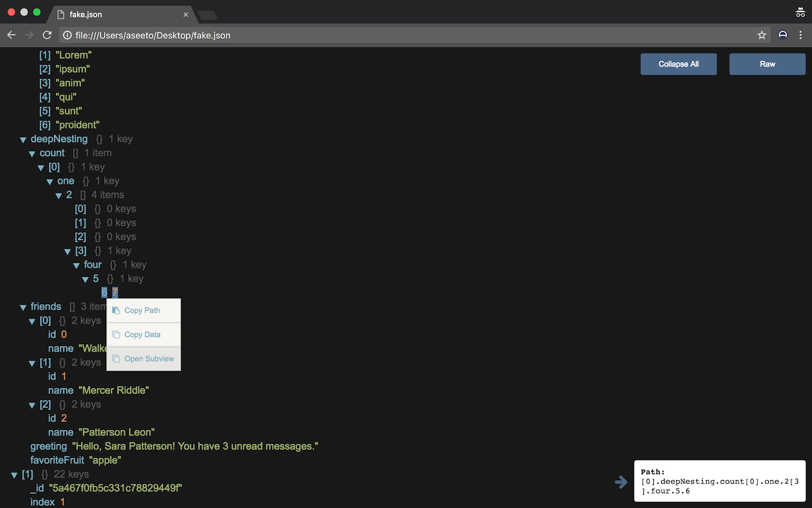Viewport: 812px width, 508px height.
Task: Click the "anim" string value
Action: 70,83
